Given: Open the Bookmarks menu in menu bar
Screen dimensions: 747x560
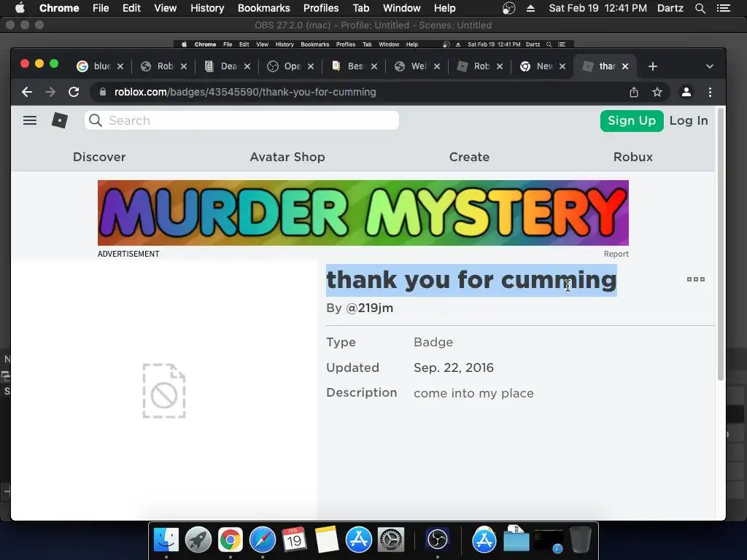Looking at the screenshot, I should [x=263, y=8].
